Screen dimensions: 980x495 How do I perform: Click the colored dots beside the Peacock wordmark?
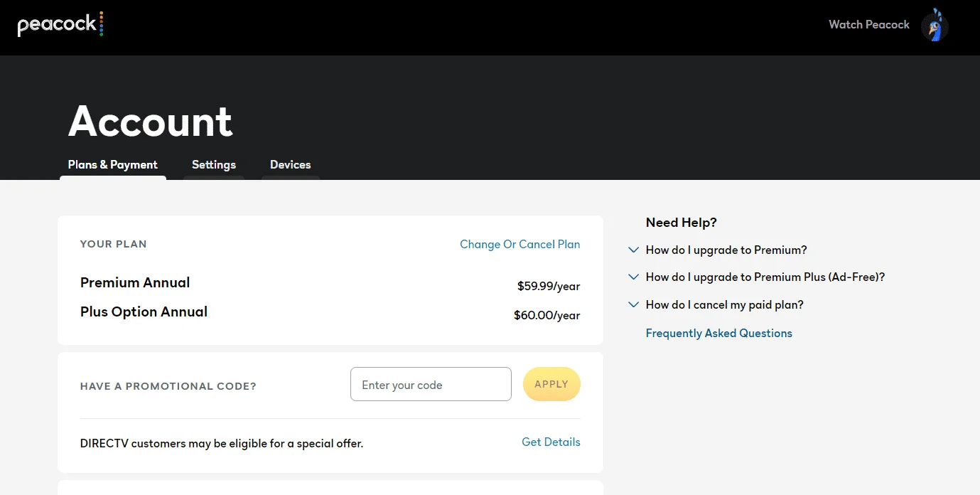click(101, 24)
